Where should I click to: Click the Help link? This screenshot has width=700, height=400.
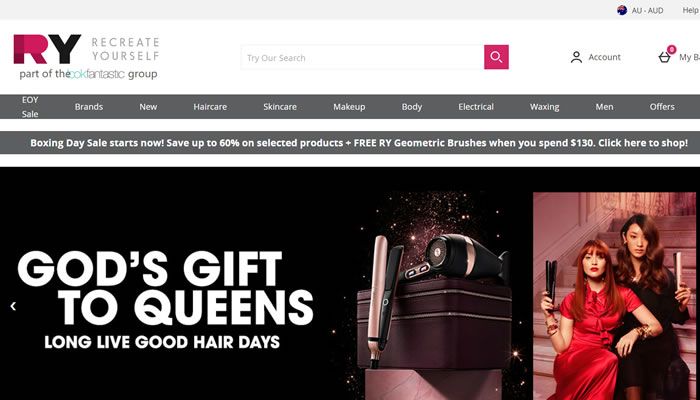point(691,10)
